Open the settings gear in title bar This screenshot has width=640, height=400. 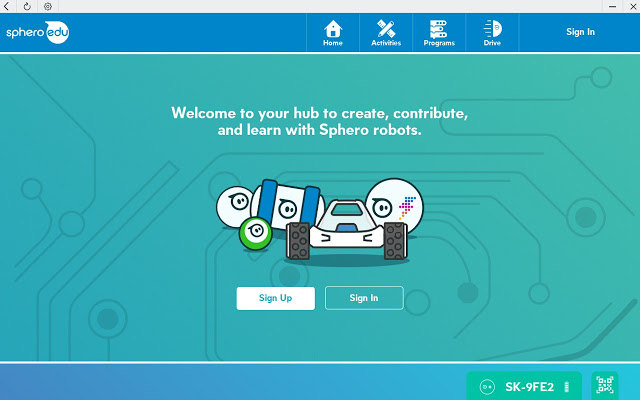pos(48,6)
